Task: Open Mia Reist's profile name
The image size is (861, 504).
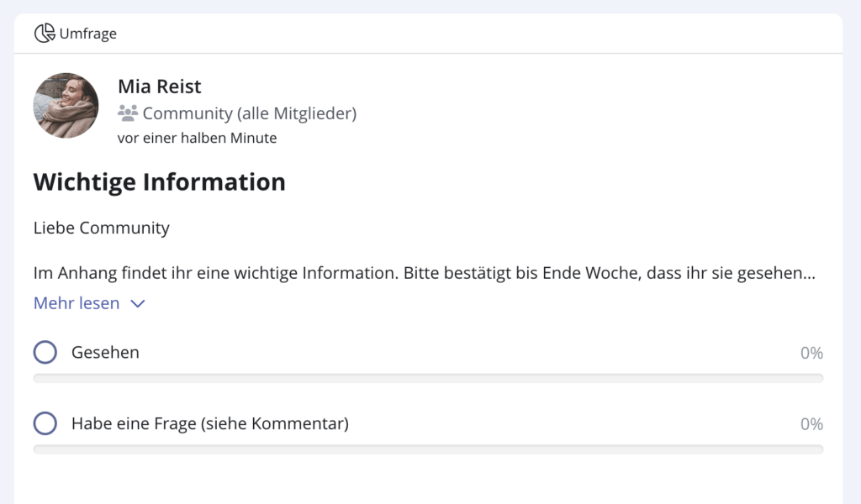Action: [159, 87]
